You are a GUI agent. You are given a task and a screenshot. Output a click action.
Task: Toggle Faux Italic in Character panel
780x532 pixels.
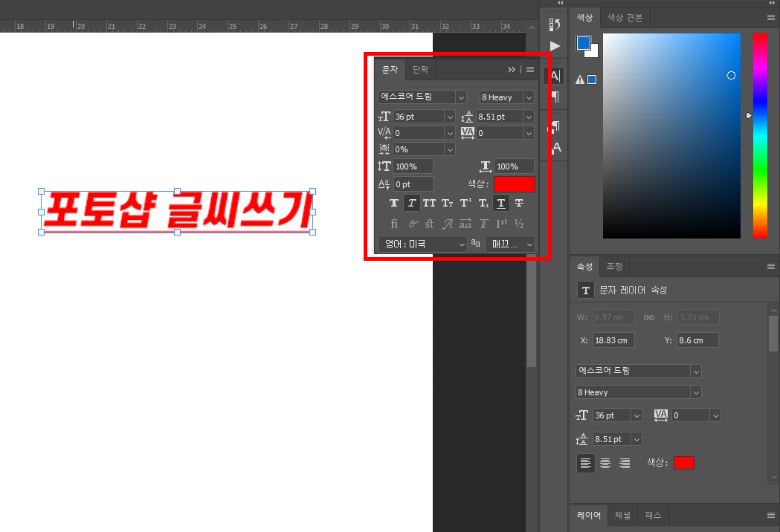pos(412,203)
